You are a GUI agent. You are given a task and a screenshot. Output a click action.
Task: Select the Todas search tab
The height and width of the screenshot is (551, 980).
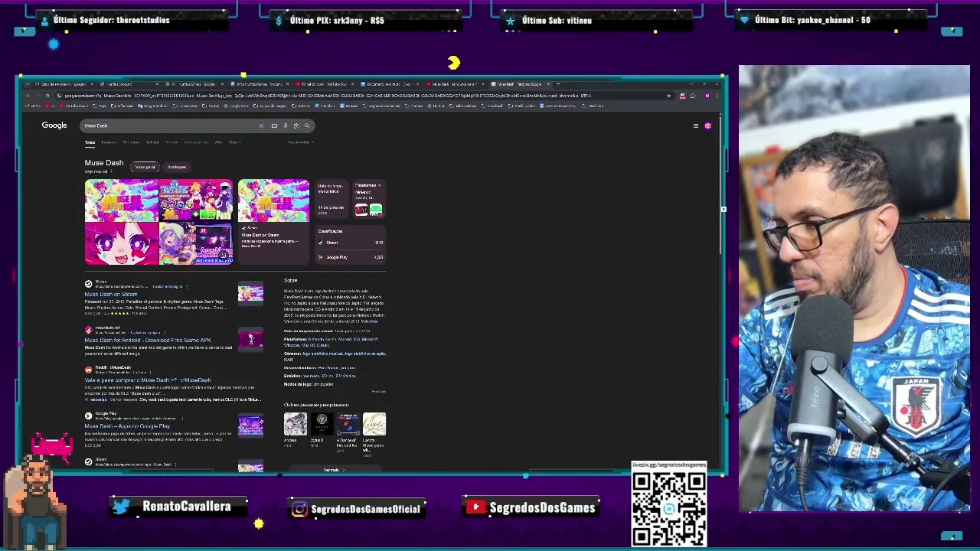pyautogui.click(x=90, y=142)
